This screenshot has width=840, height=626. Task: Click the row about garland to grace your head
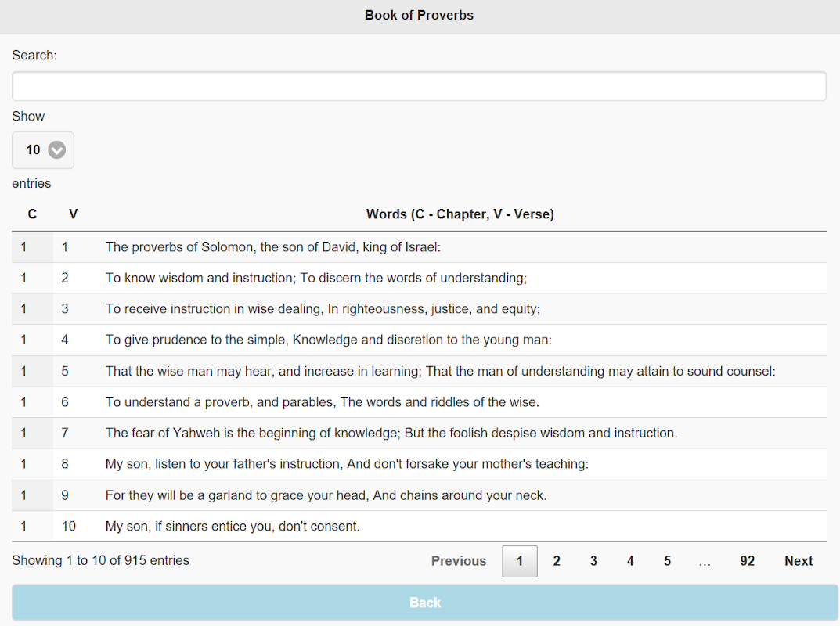(x=419, y=495)
